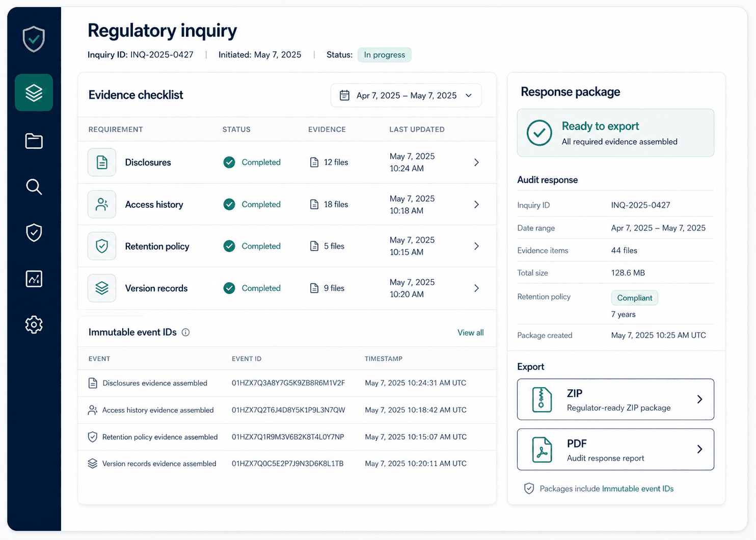
Task: Click the event ID 01HZX7Q2T6J4D8Y5K1P9L3N7QW
Action: point(288,410)
